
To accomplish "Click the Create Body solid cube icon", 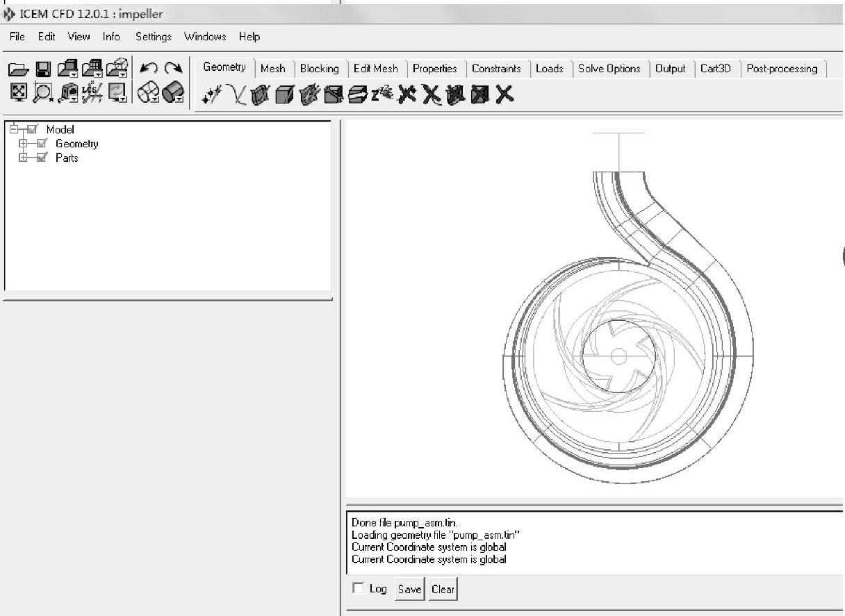I will (x=283, y=94).
